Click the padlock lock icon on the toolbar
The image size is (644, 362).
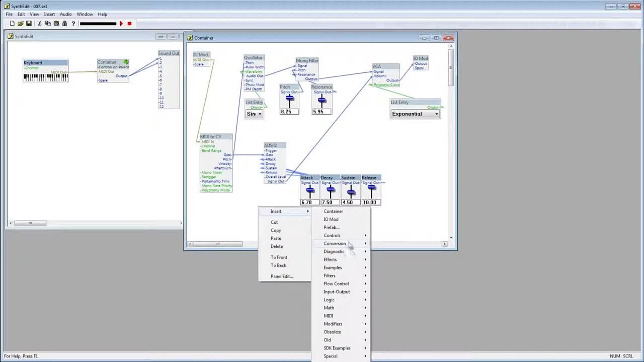65,24
